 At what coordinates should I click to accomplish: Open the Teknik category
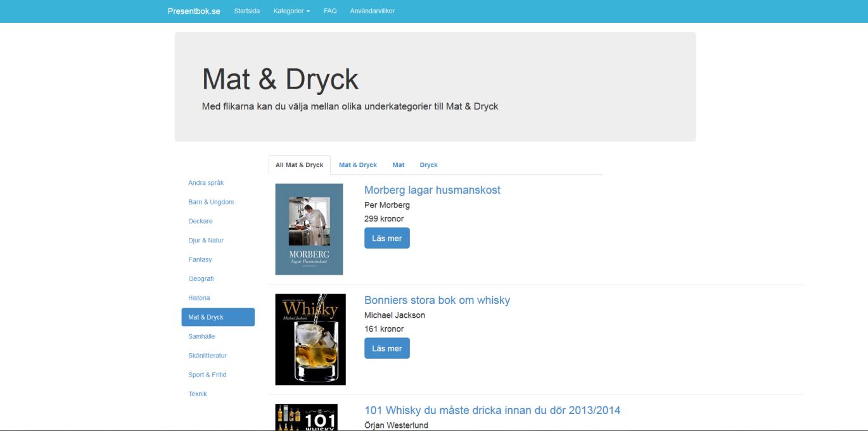(198, 394)
